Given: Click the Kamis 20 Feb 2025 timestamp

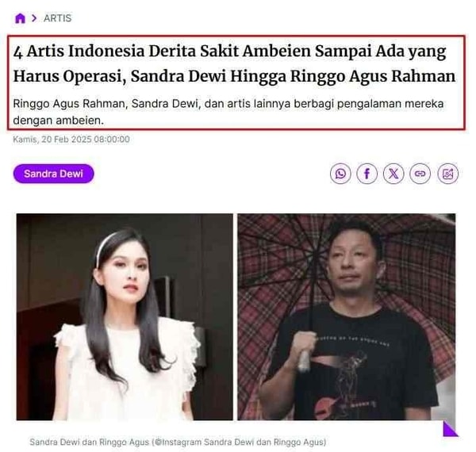Looking at the screenshot, I should (71, 140).
